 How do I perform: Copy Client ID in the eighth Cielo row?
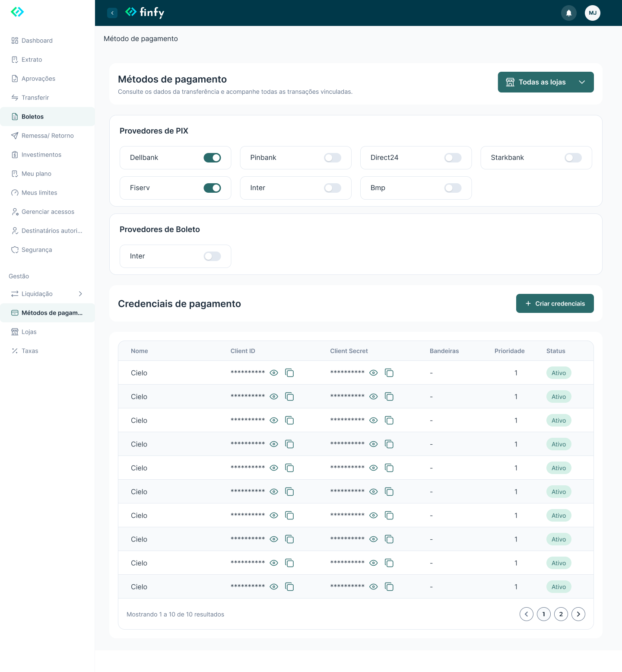(289, 539)
